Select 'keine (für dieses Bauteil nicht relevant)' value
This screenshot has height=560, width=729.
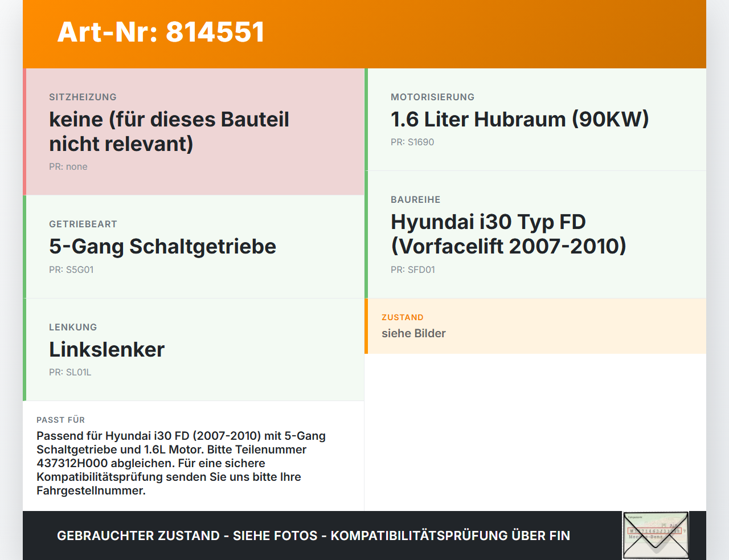click(169, 132)
